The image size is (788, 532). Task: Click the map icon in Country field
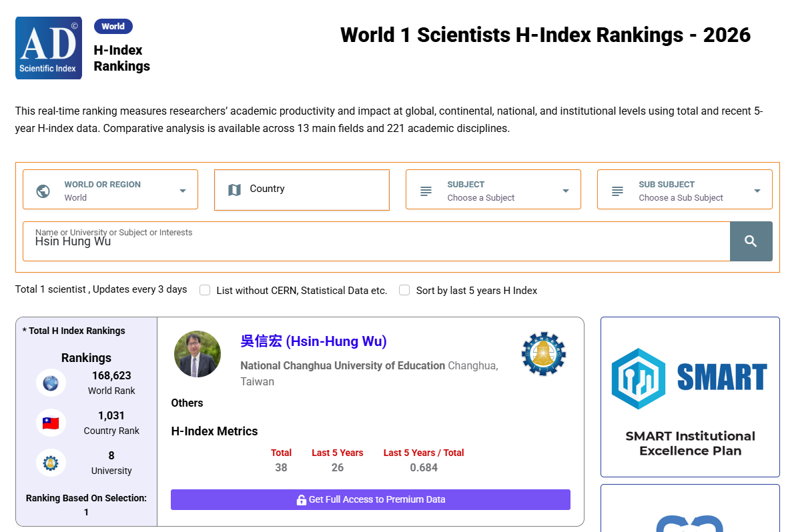[234, 189]
